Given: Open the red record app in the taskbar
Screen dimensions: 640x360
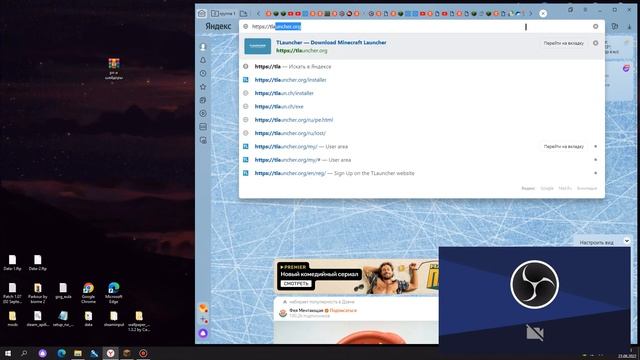Looking at the screenshot, I should [143, 353].
